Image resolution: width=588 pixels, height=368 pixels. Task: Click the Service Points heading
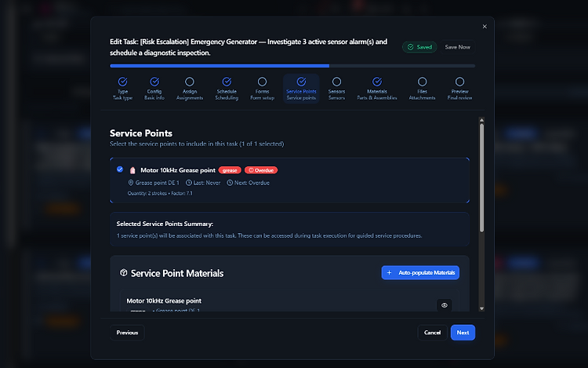(x=141, y=133)
